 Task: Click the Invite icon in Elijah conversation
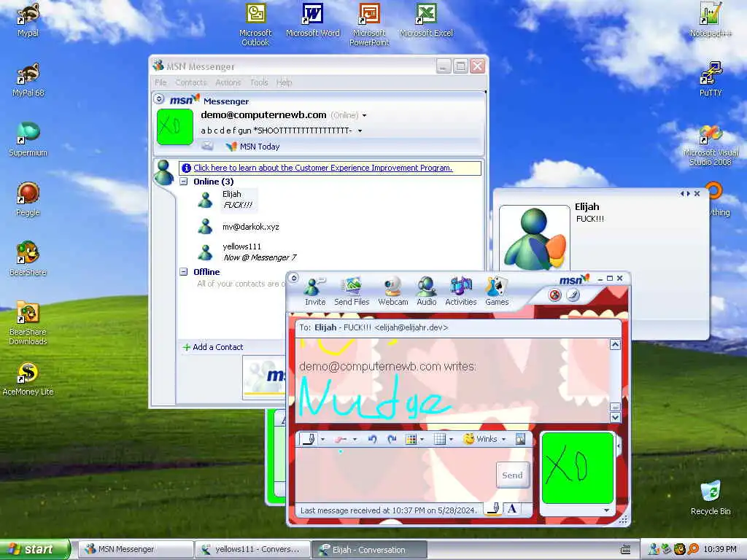click(x=315, y=291)
